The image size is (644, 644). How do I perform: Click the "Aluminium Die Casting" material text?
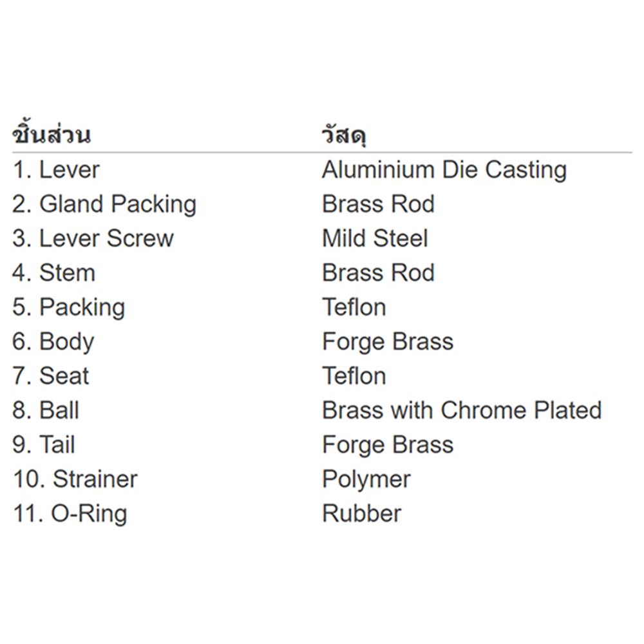pyautogui.click(x=444, y=170)
